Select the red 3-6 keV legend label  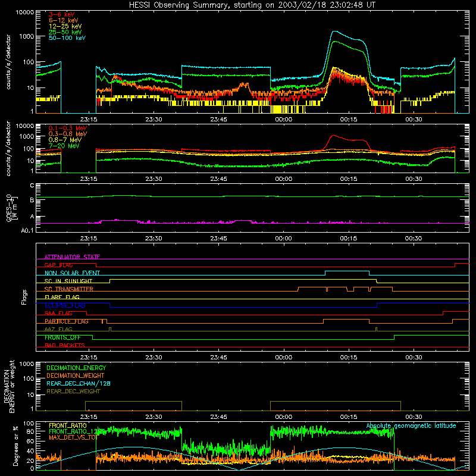point(62,14)
